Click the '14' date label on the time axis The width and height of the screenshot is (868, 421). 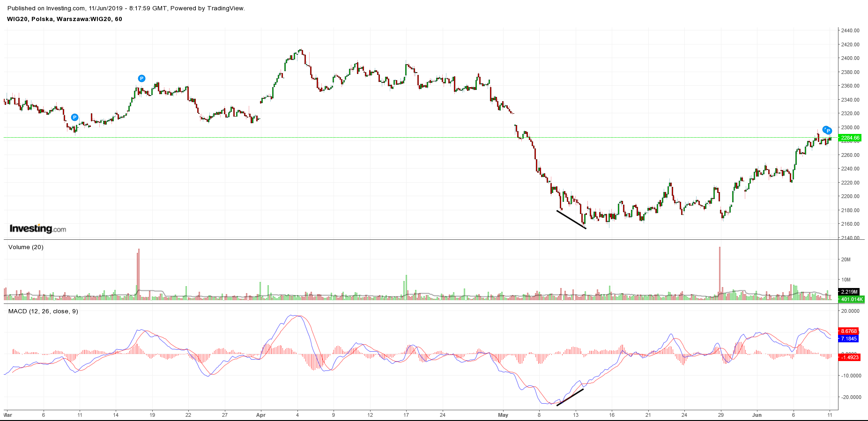point(116,415)
